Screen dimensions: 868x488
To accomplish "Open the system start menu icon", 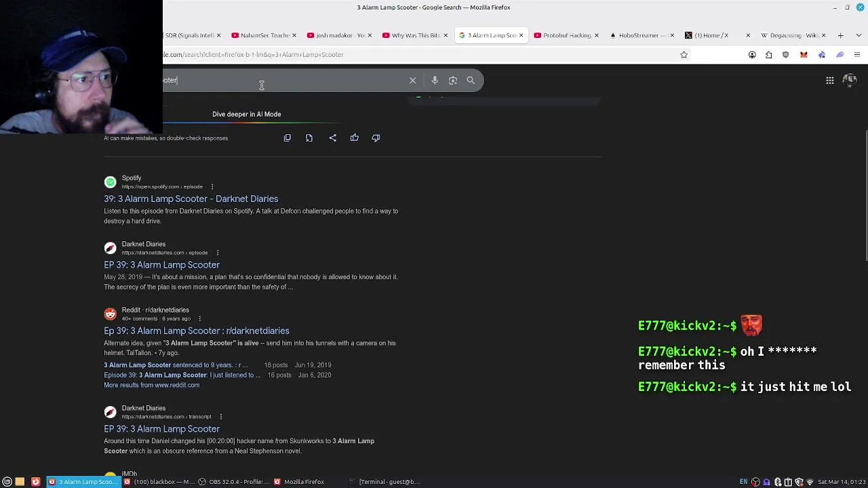I will point(7,481).
